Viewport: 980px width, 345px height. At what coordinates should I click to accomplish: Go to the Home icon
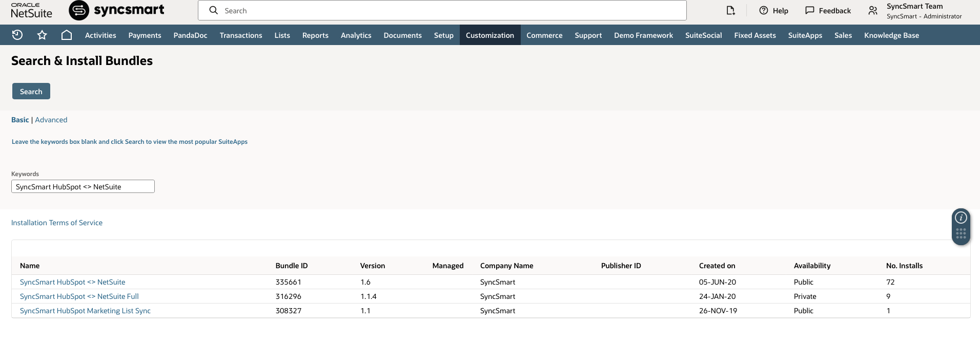[67, 35]
